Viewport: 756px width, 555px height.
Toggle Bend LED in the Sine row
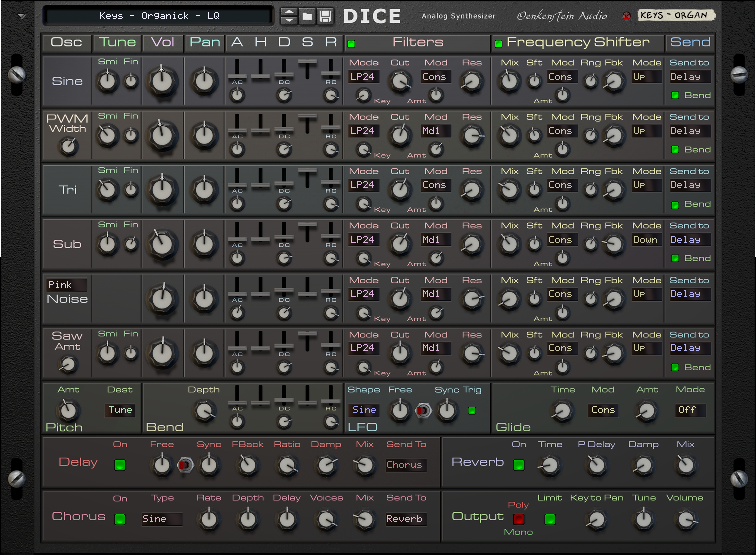pyautogui.click(x=675, y=95)
